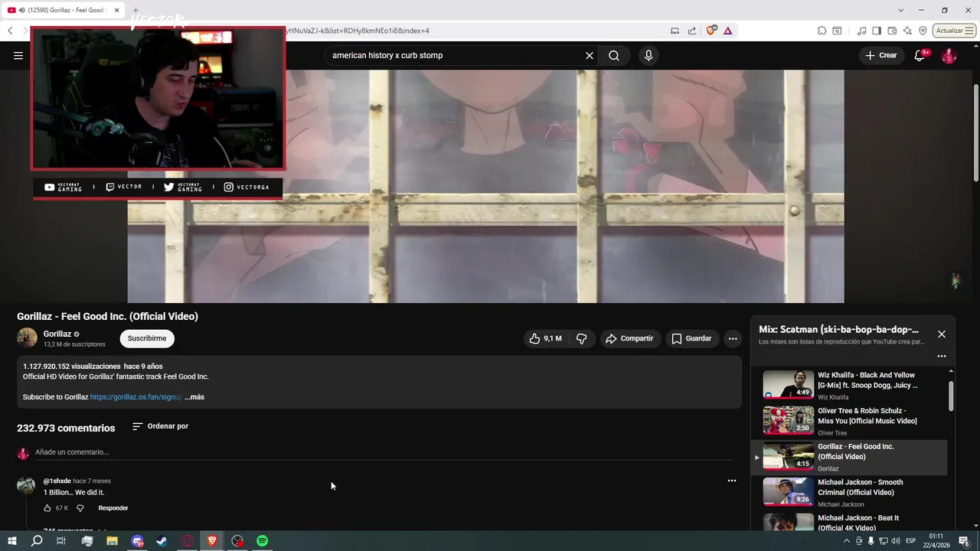
Task: Switch the ESP input language indicator
Action: tap(911, 540)
